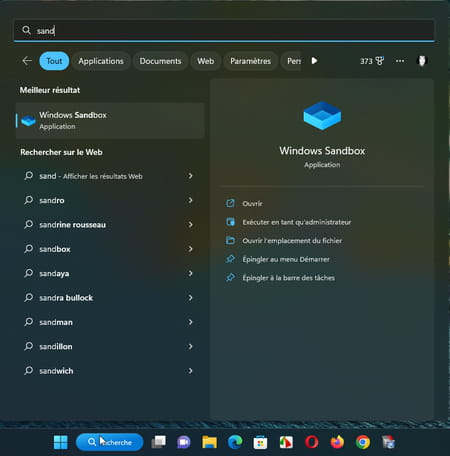Open the three-dot options menu
The image size is (450, 456).
[x=400, y=61]
